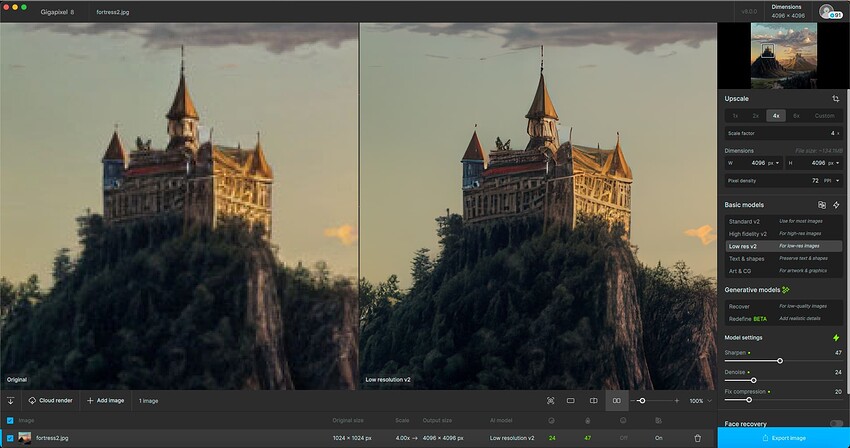Select the 4x upscale option
This screenshot has width=850, height=448.
pyautogui.click(x=776, y=116)
